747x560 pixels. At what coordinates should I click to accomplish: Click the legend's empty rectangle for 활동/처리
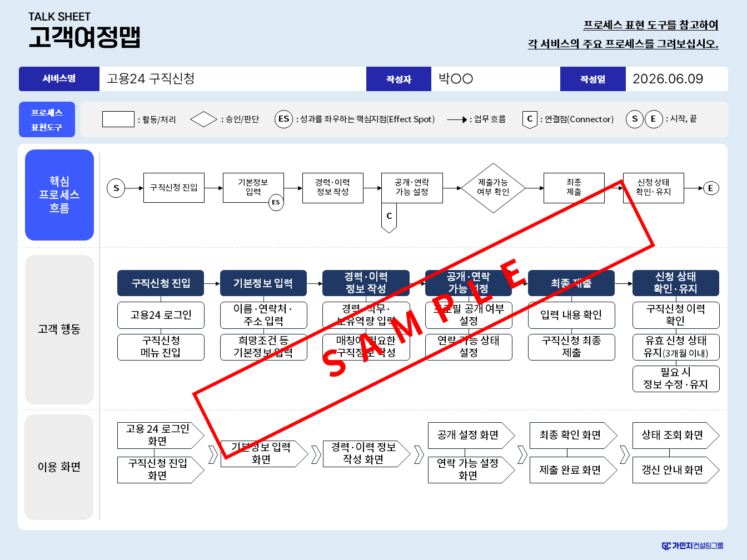(x=118, y=119)
